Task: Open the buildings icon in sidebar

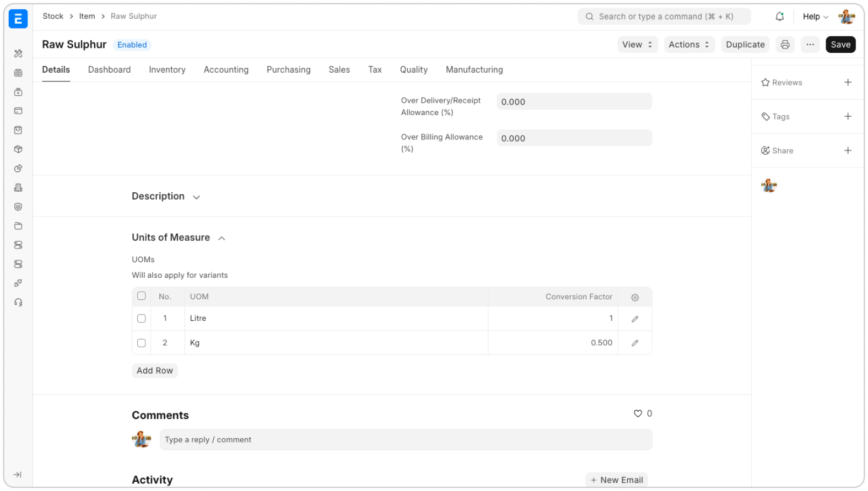Action: pos(18,188)
